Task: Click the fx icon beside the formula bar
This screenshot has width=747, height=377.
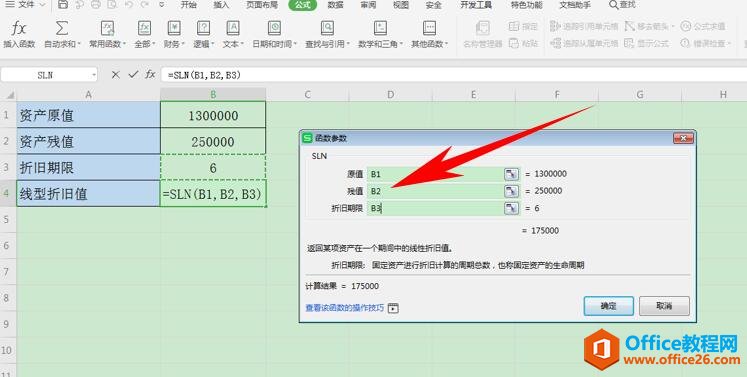Action: click(x=151, y=74)
